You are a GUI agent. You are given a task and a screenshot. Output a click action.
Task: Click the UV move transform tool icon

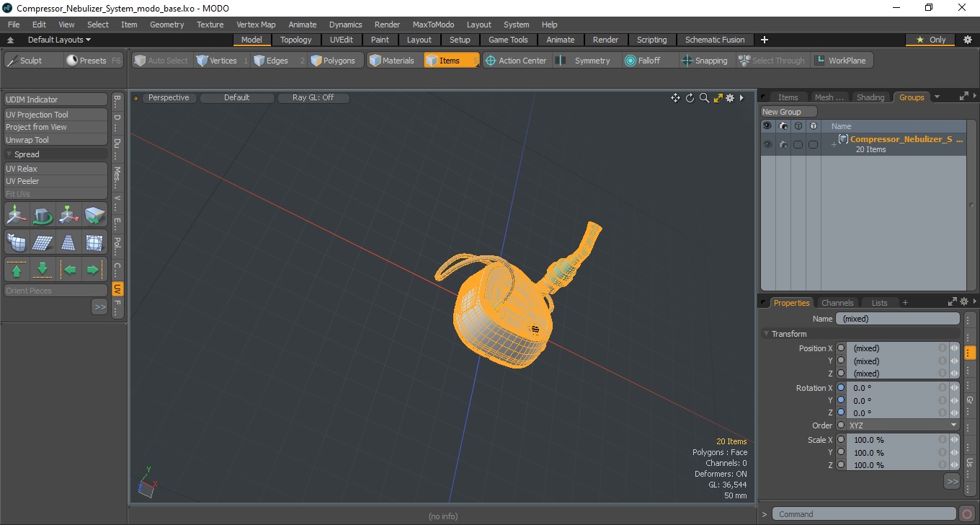[x=17, y=215]
